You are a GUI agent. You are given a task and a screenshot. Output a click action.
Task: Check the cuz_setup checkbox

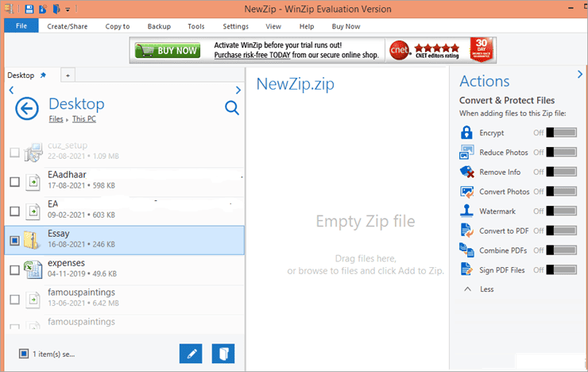[x=14, y=153]
